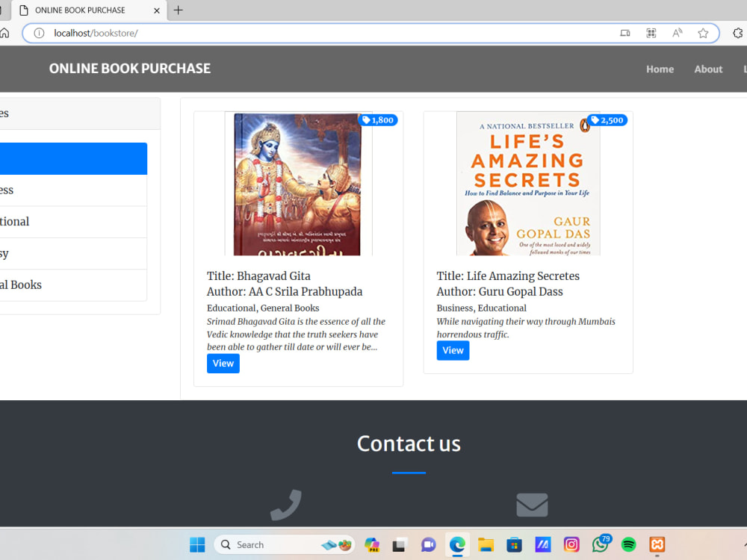Open Task View on the taskbar
747x560 pixels.
coord(399,545)
